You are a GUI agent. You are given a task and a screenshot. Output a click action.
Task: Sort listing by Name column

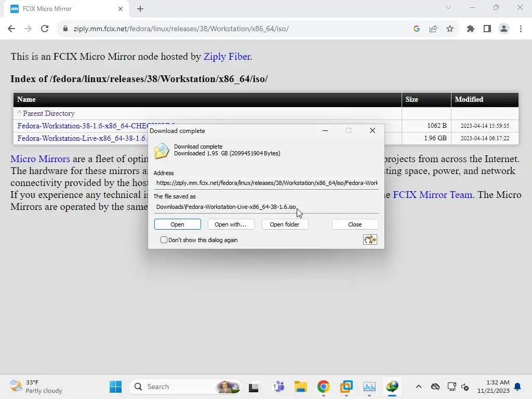click(26, 99)
